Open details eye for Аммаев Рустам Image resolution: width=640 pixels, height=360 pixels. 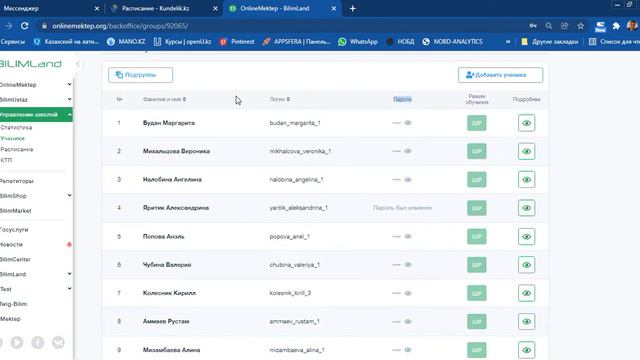pyautogui.click(x=527, y=322)
